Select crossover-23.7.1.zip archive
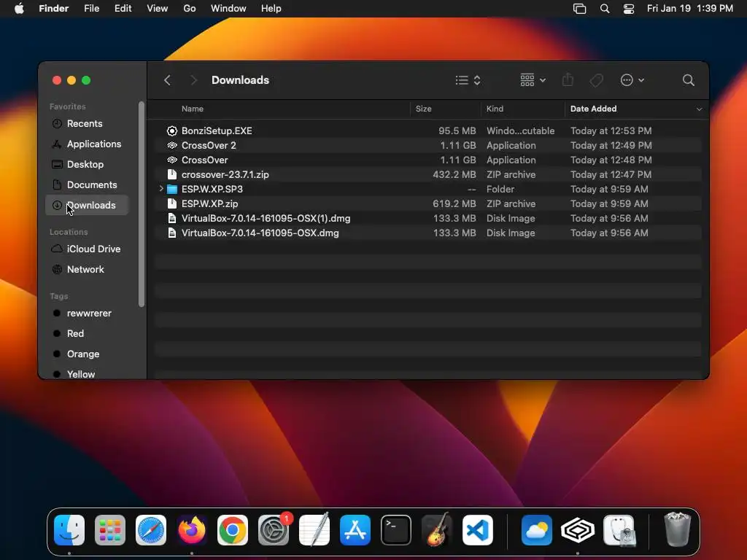The width and height of the screenshot is (747, 560). (427, 174)
